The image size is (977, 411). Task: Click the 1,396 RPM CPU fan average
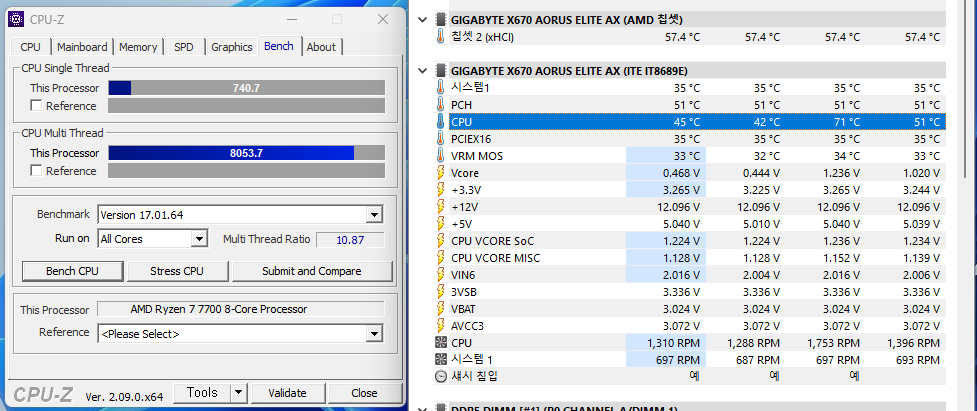[913, 342]
